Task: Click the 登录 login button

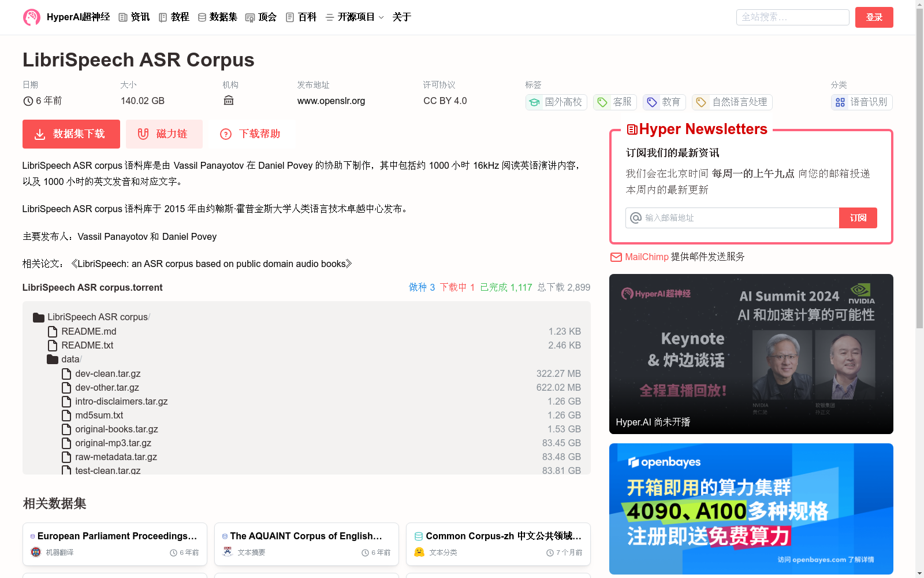Action: 874,17
